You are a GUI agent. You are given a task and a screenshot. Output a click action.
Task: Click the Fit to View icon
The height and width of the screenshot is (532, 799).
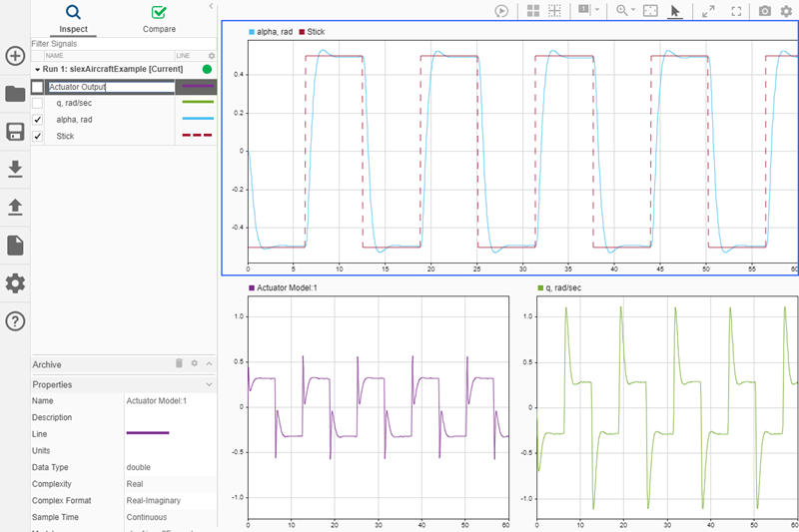[x=650, y=10]
